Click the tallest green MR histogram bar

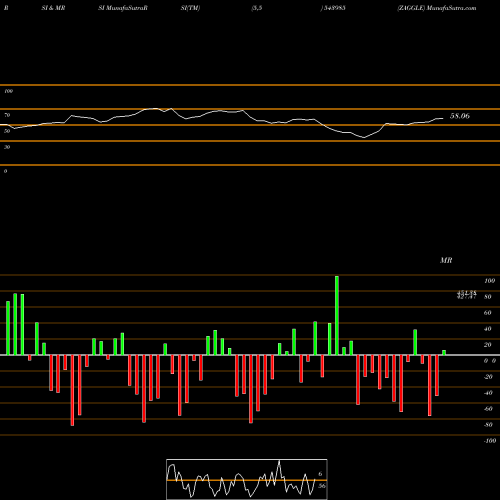pos(337,315)
